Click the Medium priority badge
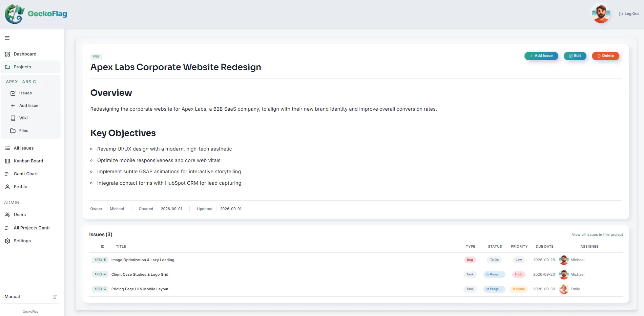This screenshot has height=316, width=644. pyautogui.click(x=519, y=289)
